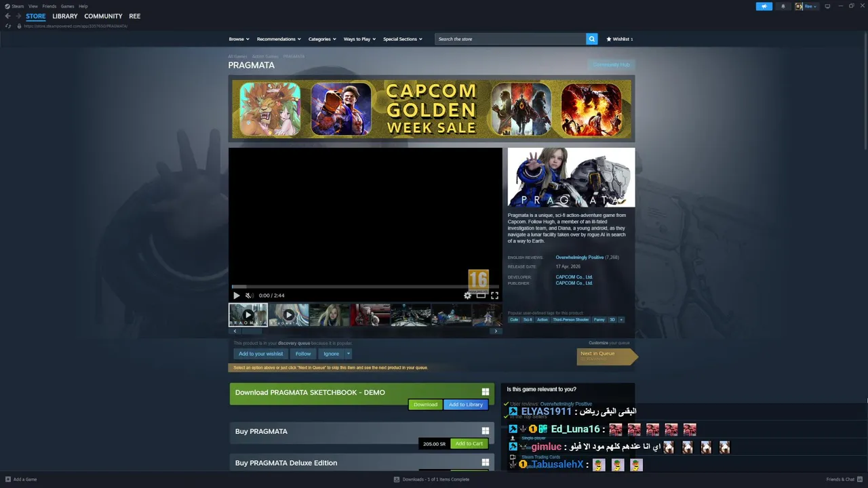The image size is (868, 488).
Task: Open the Games menu
Action: pyautogui.click(x=67, y=6)
